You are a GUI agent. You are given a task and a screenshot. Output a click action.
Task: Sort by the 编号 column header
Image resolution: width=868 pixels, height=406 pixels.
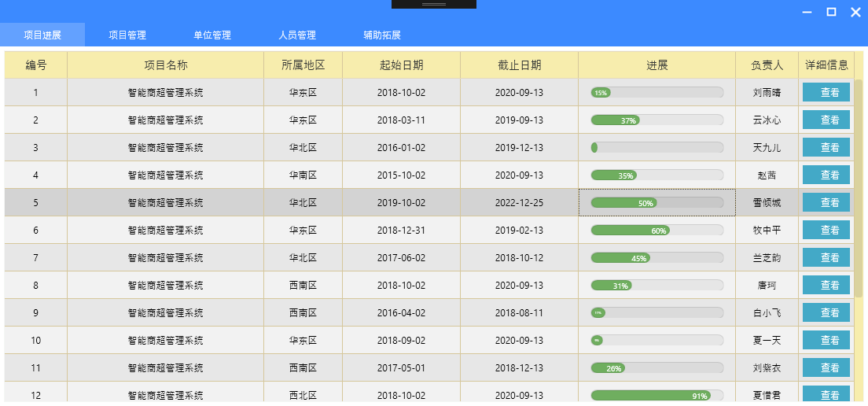point(35,65)
